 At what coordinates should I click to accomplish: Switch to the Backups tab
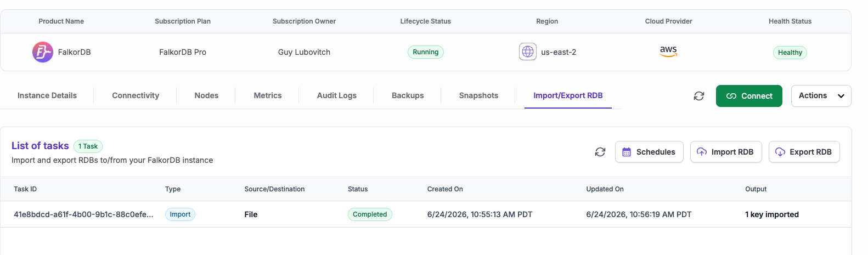[408, 95]
